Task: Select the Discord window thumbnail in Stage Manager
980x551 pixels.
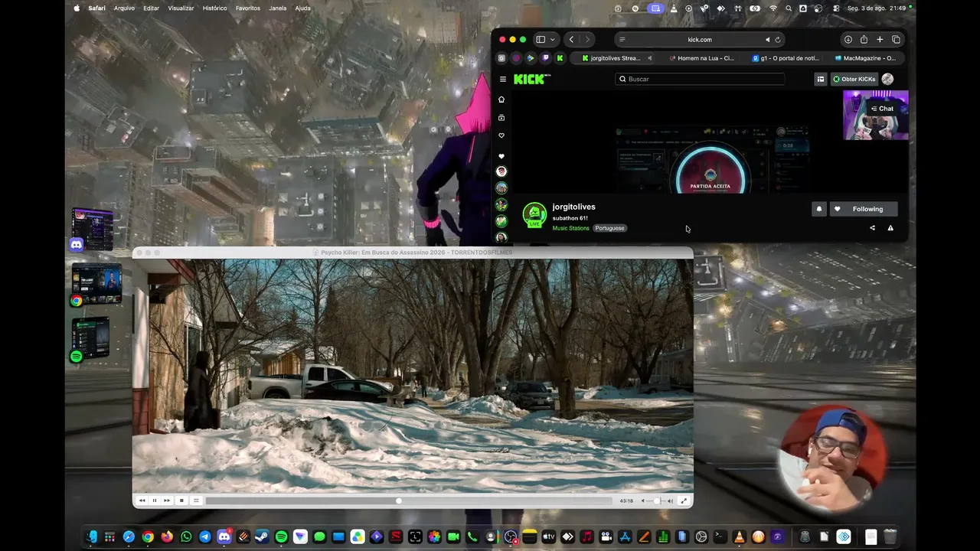Action: pos(93,230)
